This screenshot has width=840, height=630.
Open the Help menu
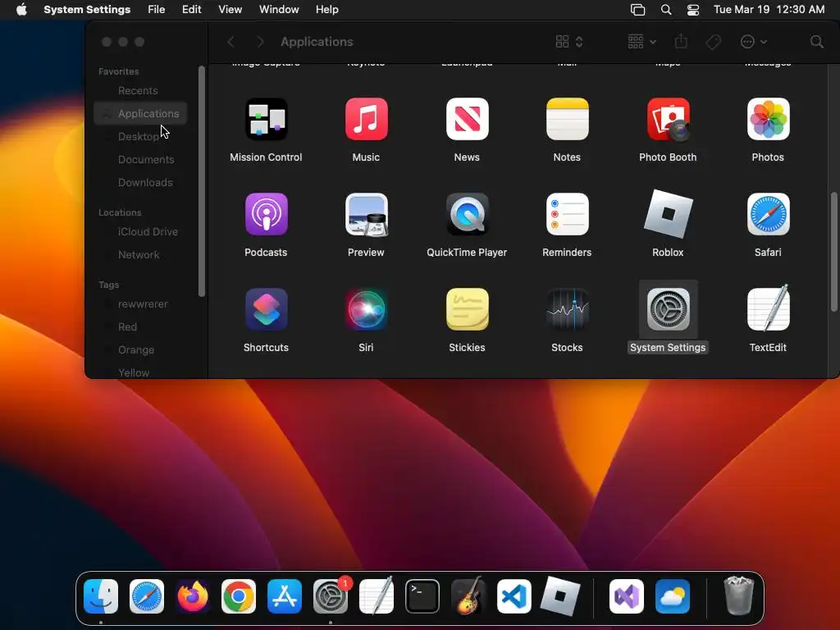click(326, 10)
